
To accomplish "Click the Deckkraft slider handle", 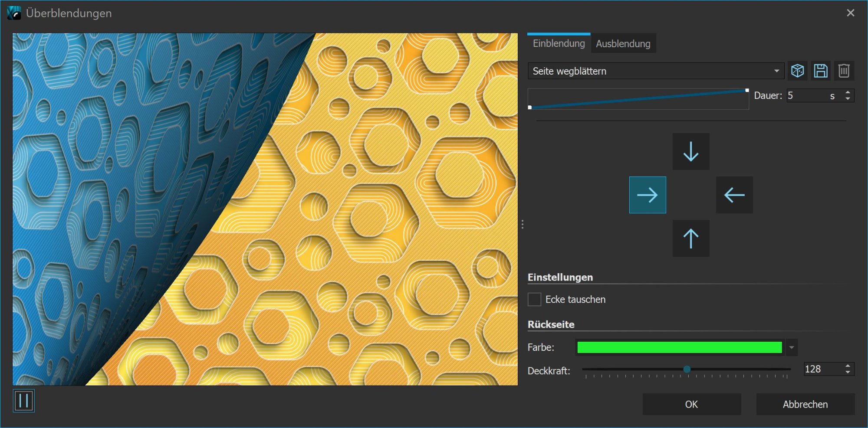I will [x=687, y=369].
